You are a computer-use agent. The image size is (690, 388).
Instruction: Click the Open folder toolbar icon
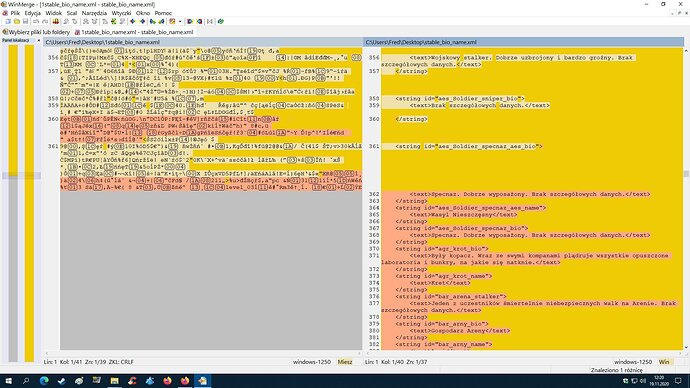(17, 21)
